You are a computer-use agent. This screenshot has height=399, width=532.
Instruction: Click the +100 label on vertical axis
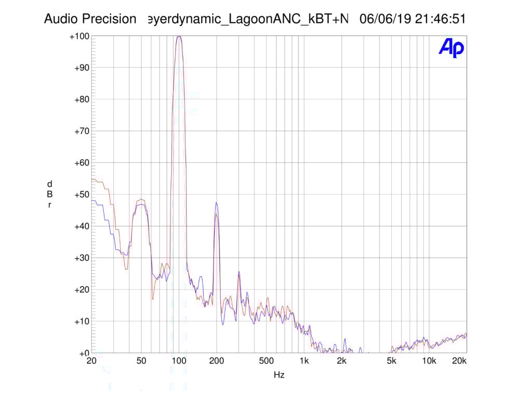78,36
